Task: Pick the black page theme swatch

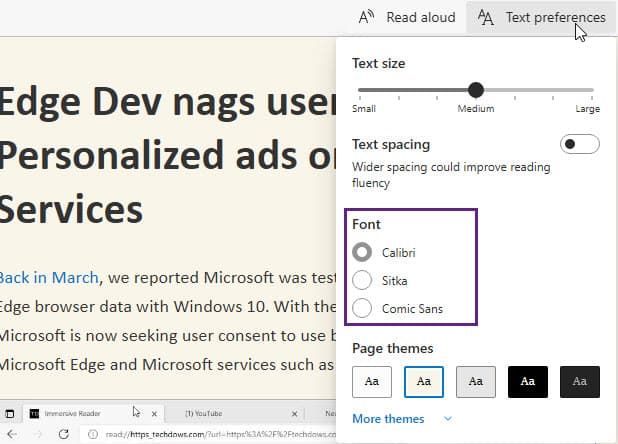Action: click(527, 381)
